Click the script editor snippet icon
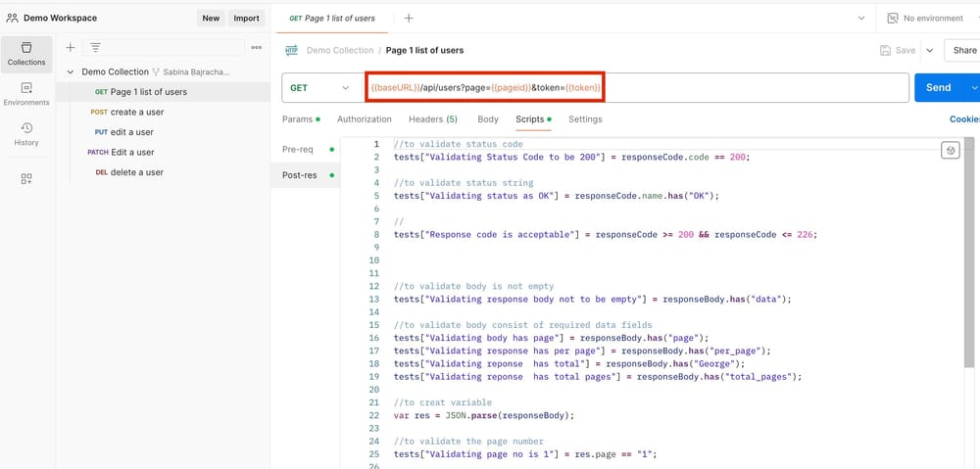The height and width of the screenshot is (469, 980). coord(950,151)
